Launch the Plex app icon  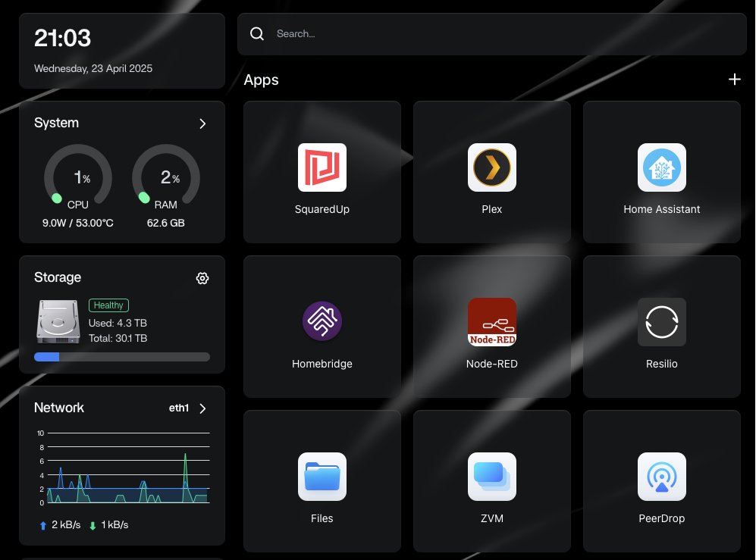click(x=492, y=167)
